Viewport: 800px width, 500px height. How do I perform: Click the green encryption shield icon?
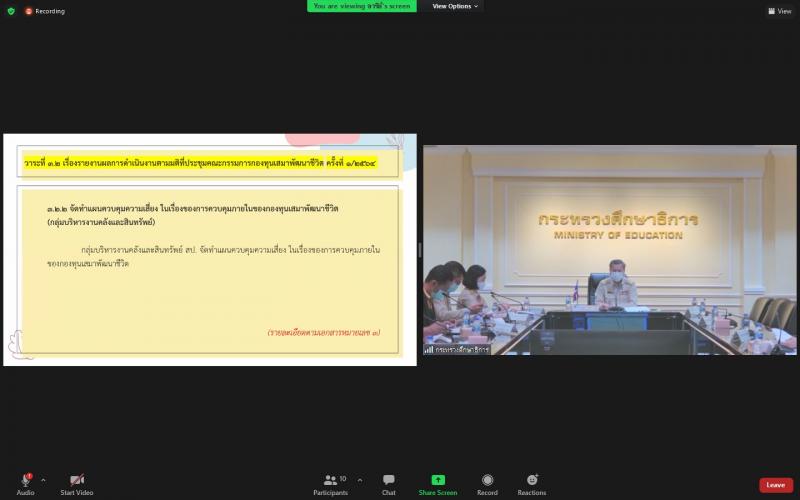(x=11, y=11)
